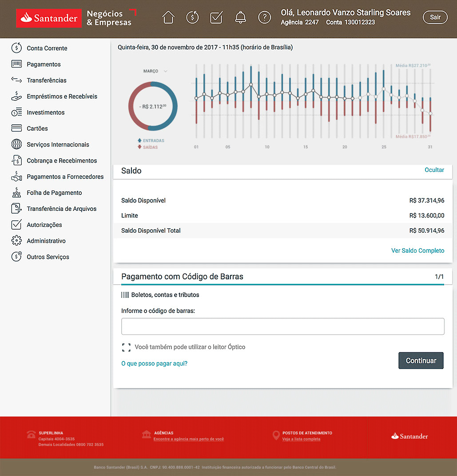The height and width of the screenshot is (476, 457).
Task: Open Investimentos menu item
Action: click(46, 113)
